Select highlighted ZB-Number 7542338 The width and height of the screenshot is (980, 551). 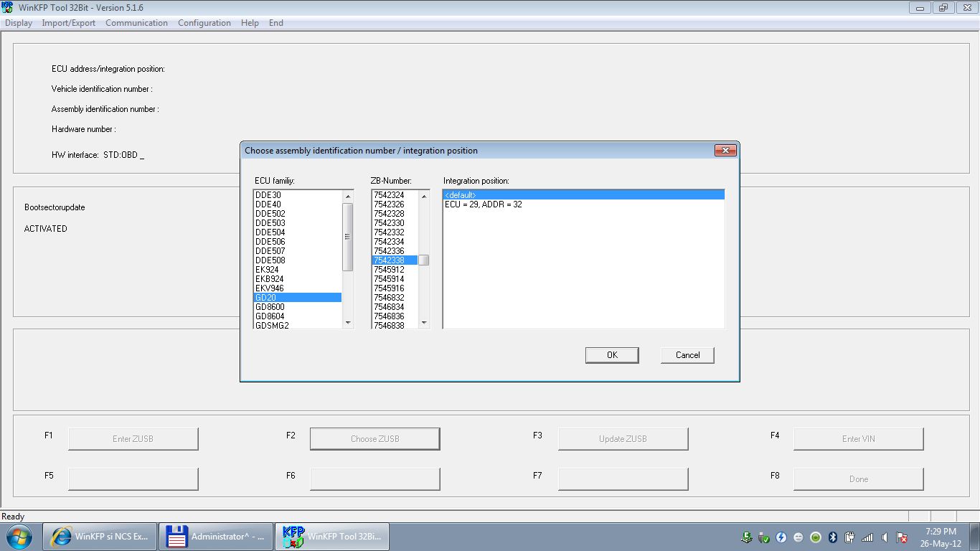[395, 260]
